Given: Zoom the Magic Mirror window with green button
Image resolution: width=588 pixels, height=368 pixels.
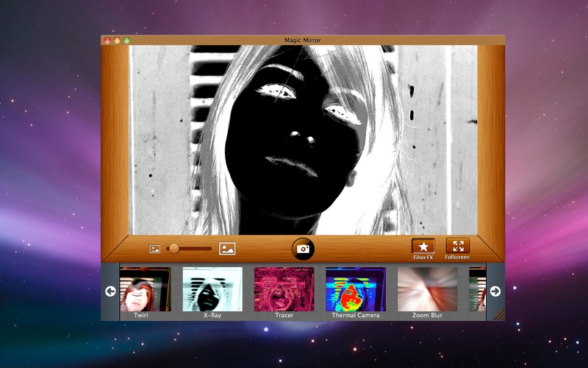Looking at the screenshot, I should click(x=126, y=40).
